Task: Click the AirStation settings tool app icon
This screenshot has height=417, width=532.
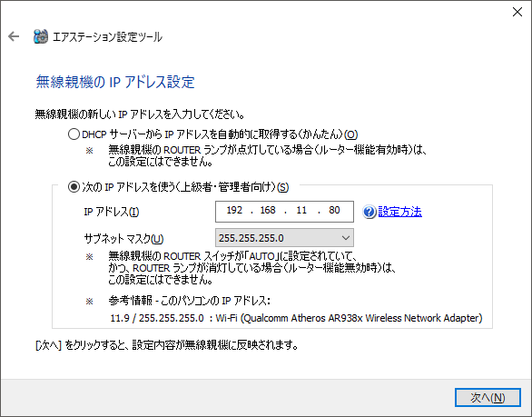Action: coord(41,36)
